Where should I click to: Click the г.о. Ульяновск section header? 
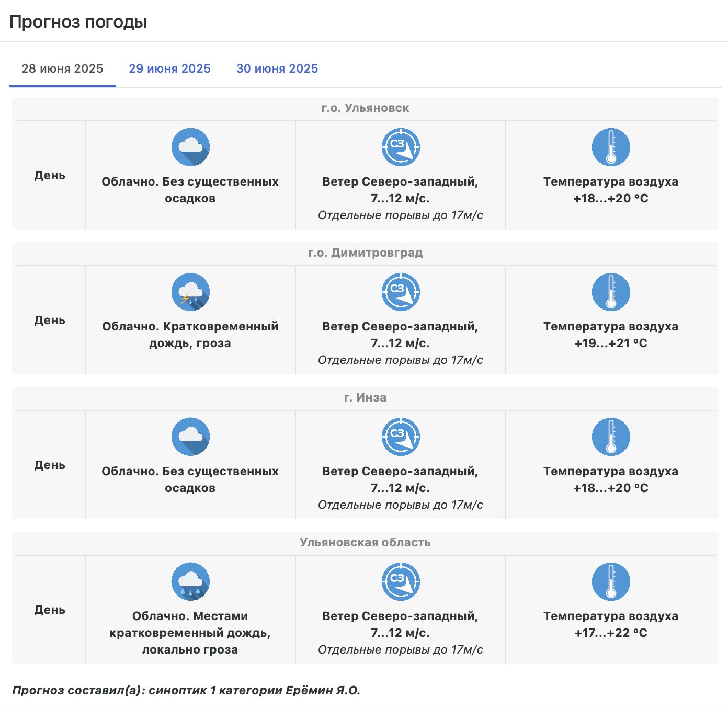click(365, 108)
